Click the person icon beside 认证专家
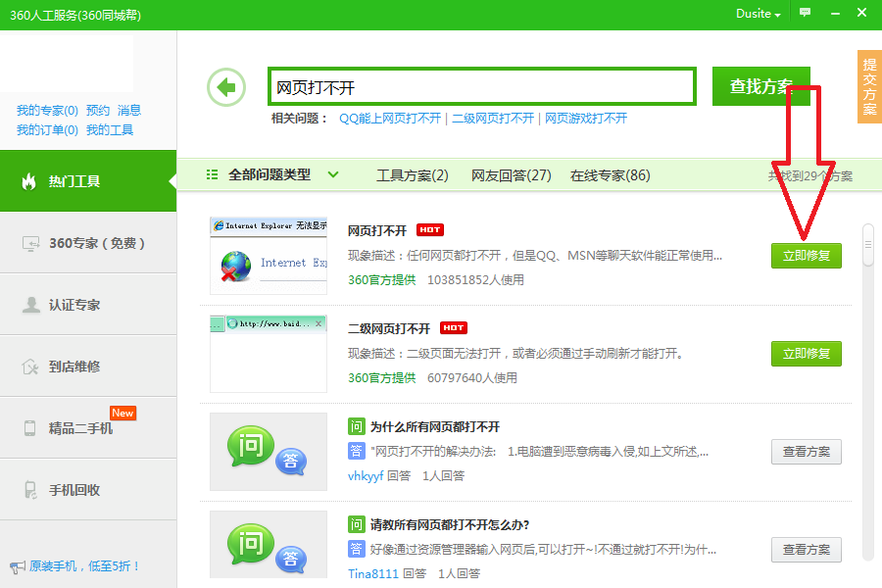This screenshot has height=588, width=882. pyautogui.click(x=31, y=305)
